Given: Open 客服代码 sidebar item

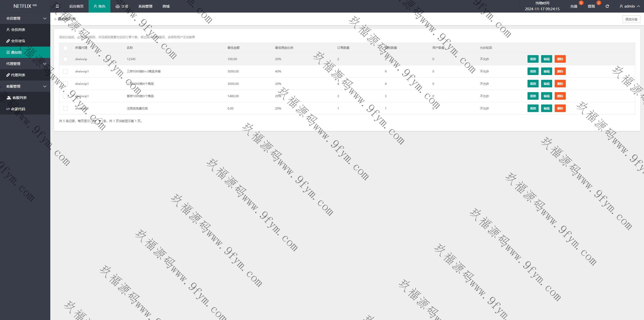Looking at the screenshot, I should [x=18, y=109].
